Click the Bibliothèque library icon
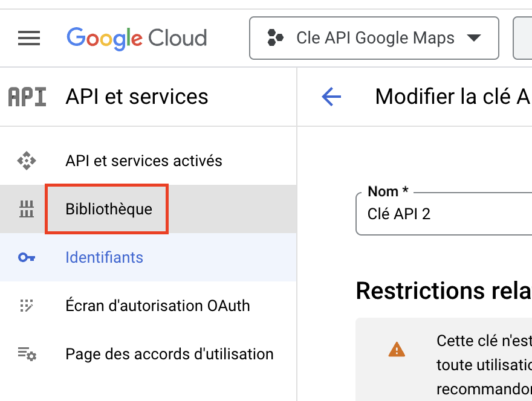Screen dimensions: 532x401 click(27, 210)
